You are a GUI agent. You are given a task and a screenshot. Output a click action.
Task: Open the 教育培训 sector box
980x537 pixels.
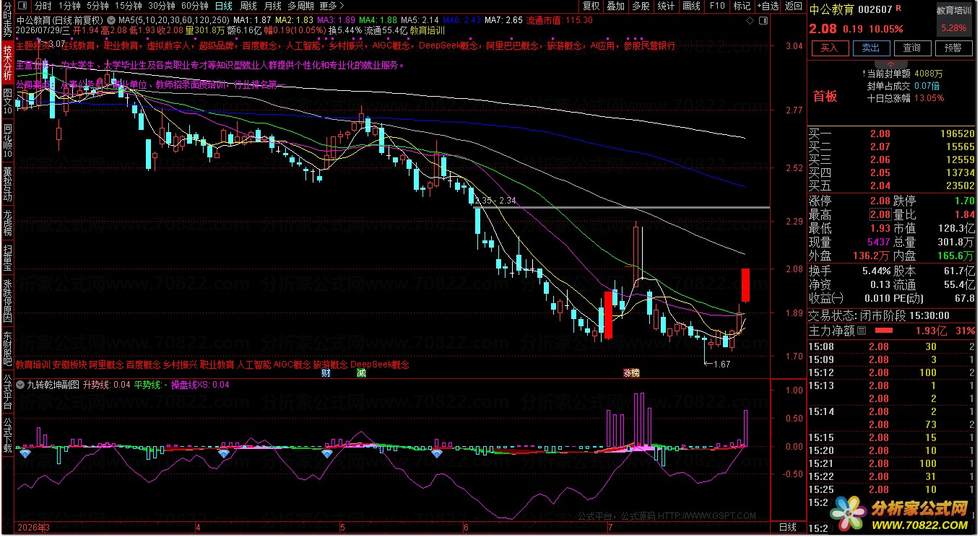955,19
